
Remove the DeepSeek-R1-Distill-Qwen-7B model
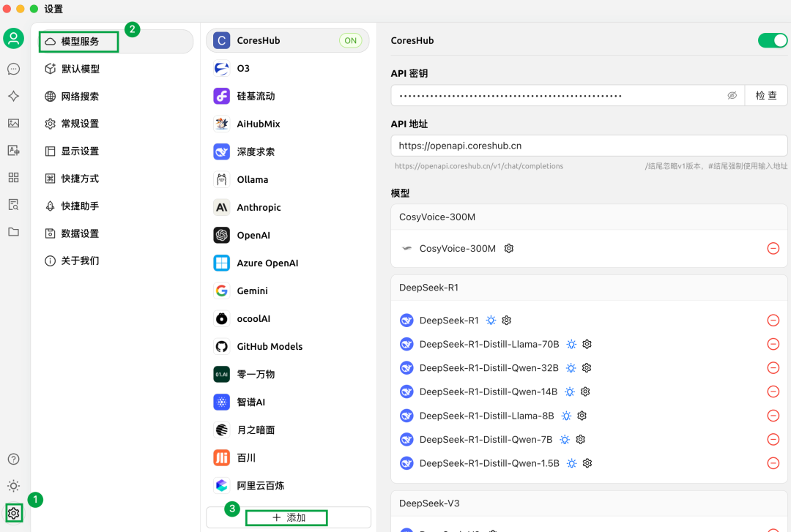click(773, 439)
